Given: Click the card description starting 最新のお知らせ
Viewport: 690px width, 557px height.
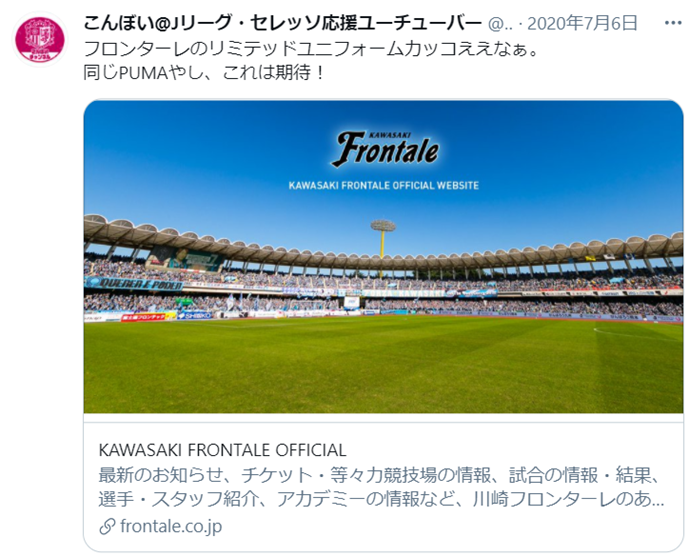Looking at the screenshot, I should pyautogui.click(x=381, y=487).
